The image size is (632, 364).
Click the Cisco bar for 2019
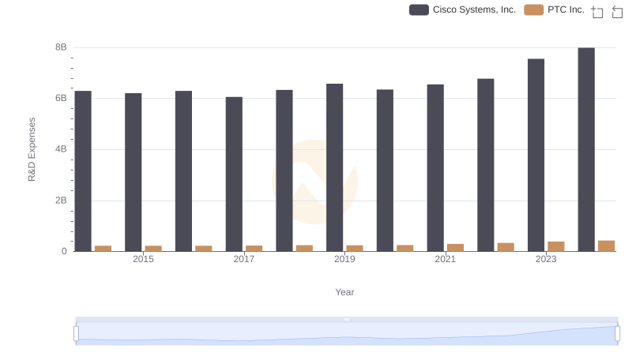point(334,167)
